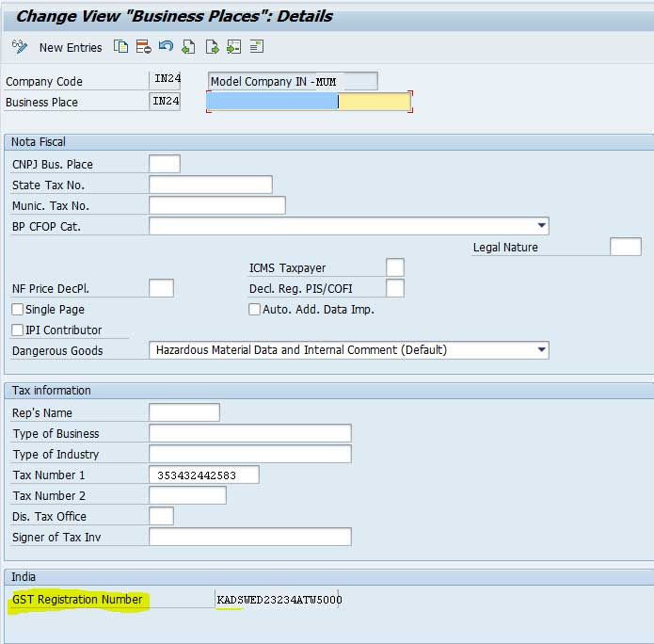The height and width of the screenshot is (644, 654).
Task: Open the Dangerous Goods dropdown
Action: coord(541,349)
